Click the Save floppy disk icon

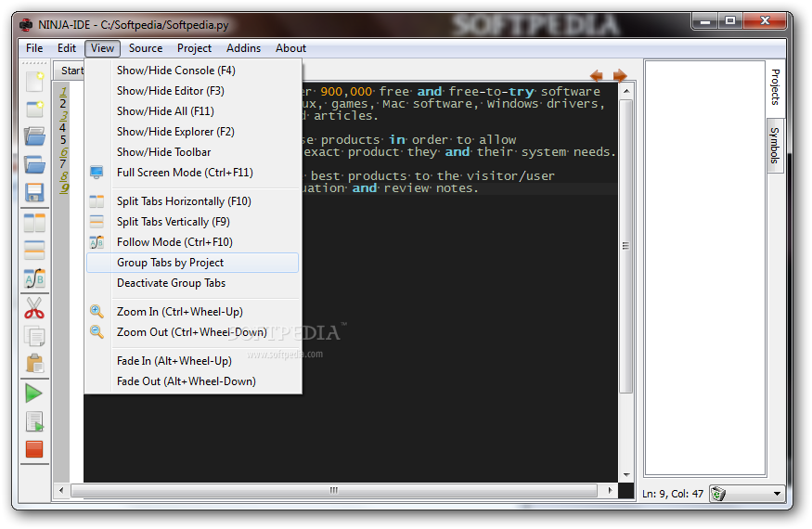[x=34, y=192]
